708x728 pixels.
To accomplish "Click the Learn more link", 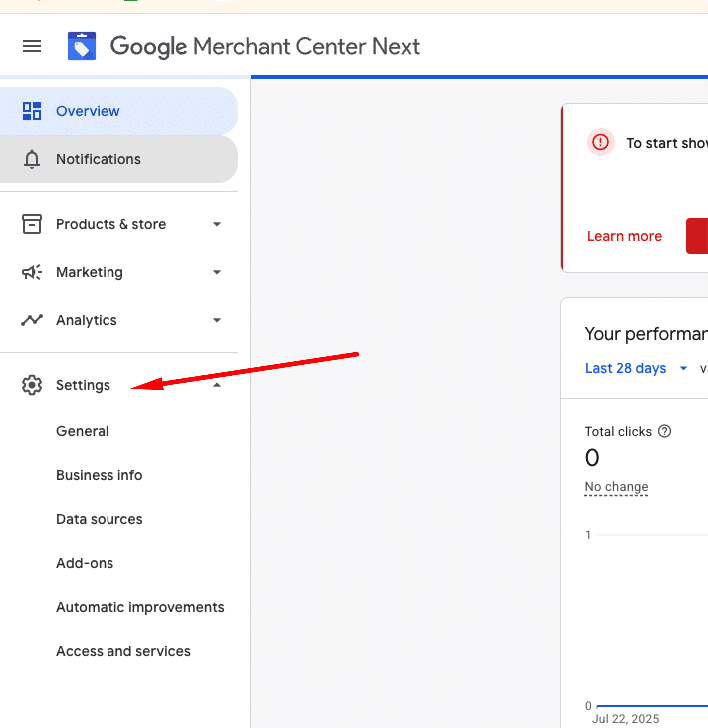I will click(x=624, y=236).
